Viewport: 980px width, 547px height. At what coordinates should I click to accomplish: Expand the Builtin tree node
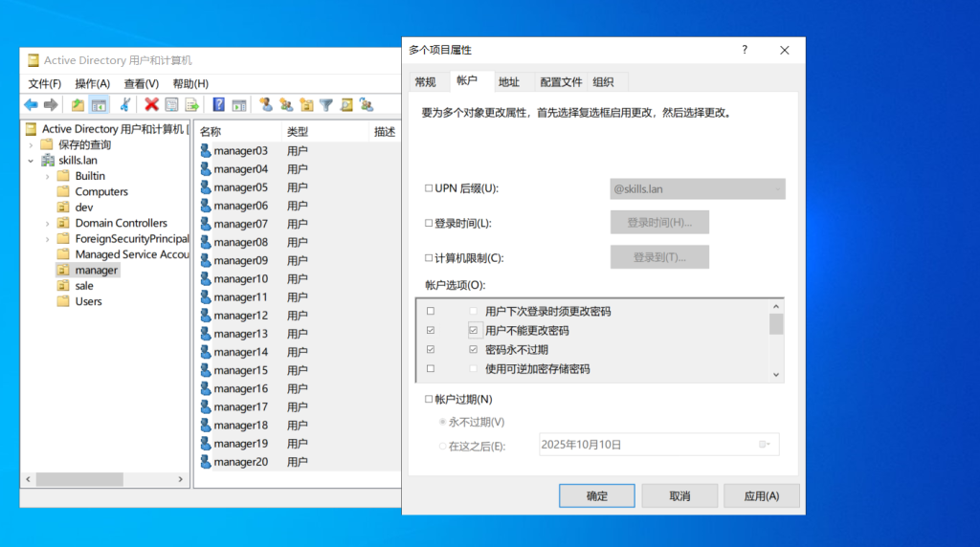48,176
